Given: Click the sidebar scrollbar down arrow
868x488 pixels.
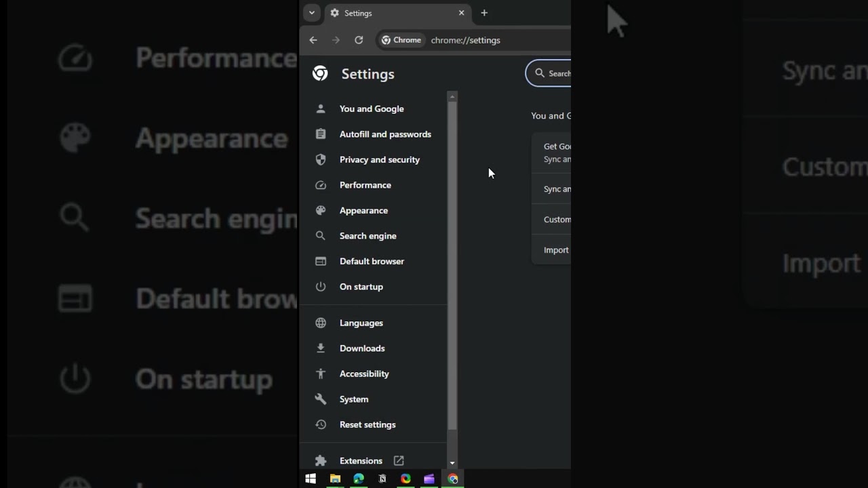Looking at the screenshot, I should click(x=452, y=464).
